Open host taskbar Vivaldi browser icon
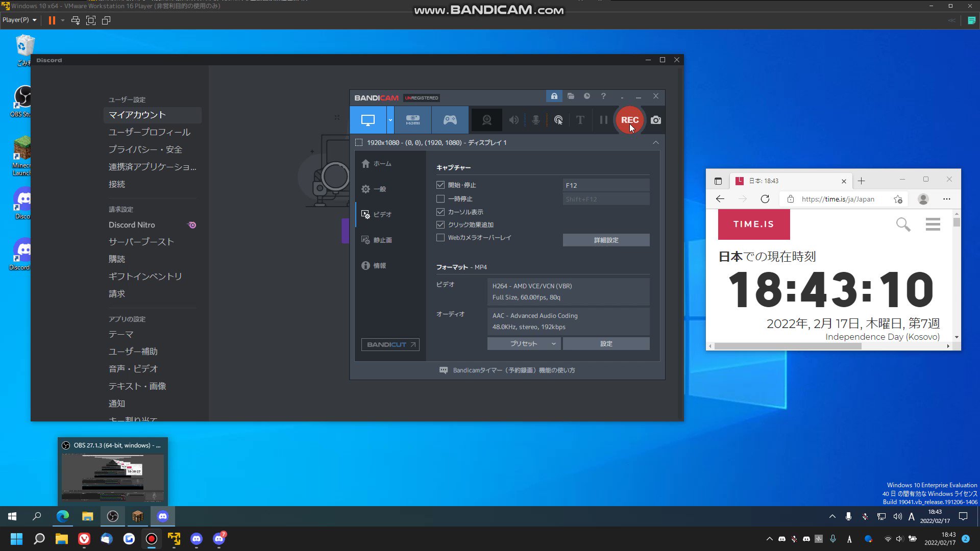 pyautogui.click(x=84, y=539)
